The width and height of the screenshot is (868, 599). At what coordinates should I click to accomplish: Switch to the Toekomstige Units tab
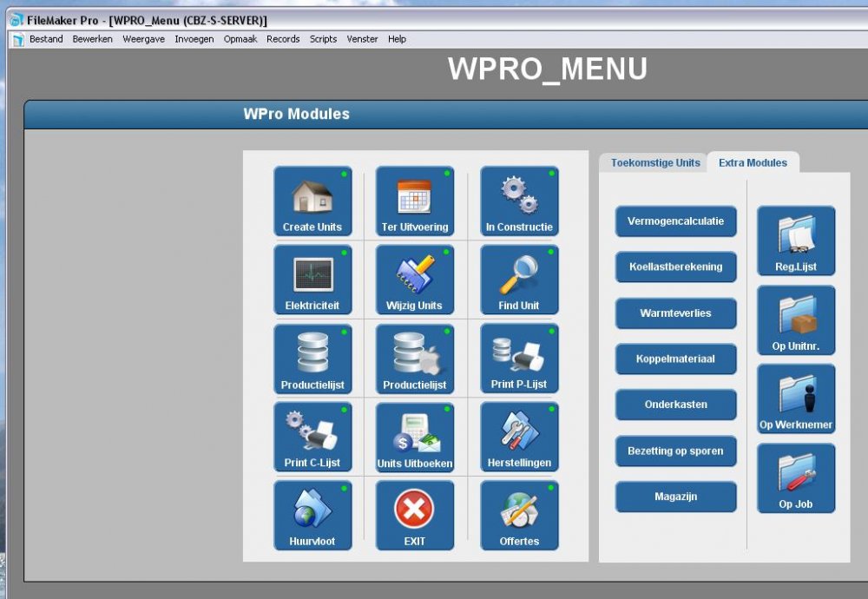(655, 162)
